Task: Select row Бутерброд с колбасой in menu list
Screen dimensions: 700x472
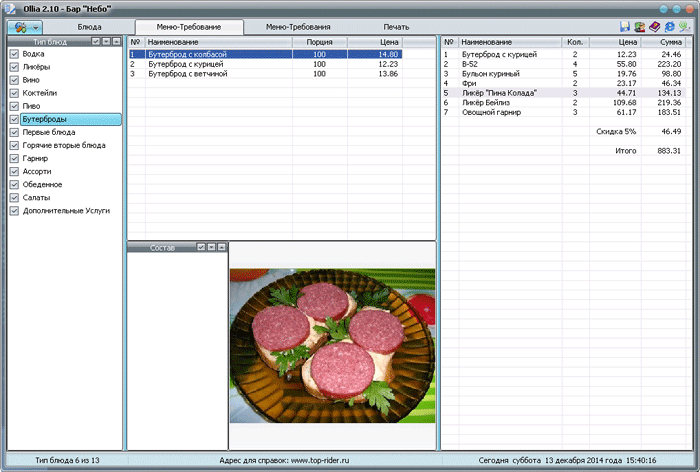Action: click(x=266, y=54)
